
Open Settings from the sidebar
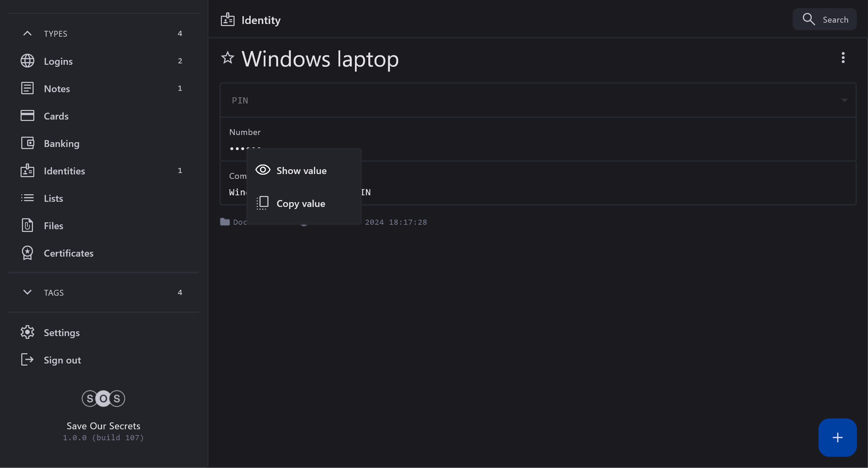(61, 333)
